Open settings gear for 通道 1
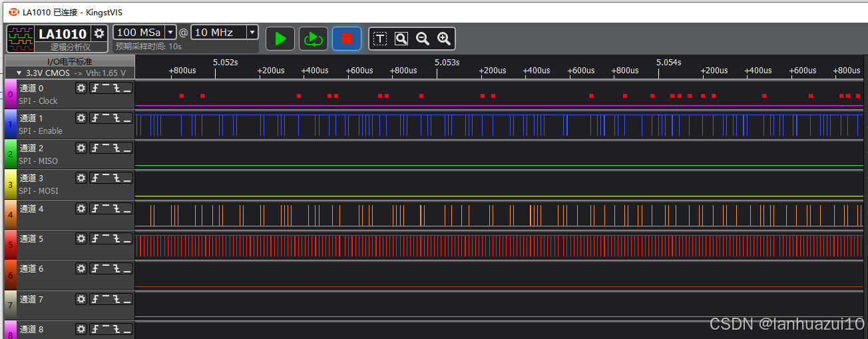 coord(81,118)
